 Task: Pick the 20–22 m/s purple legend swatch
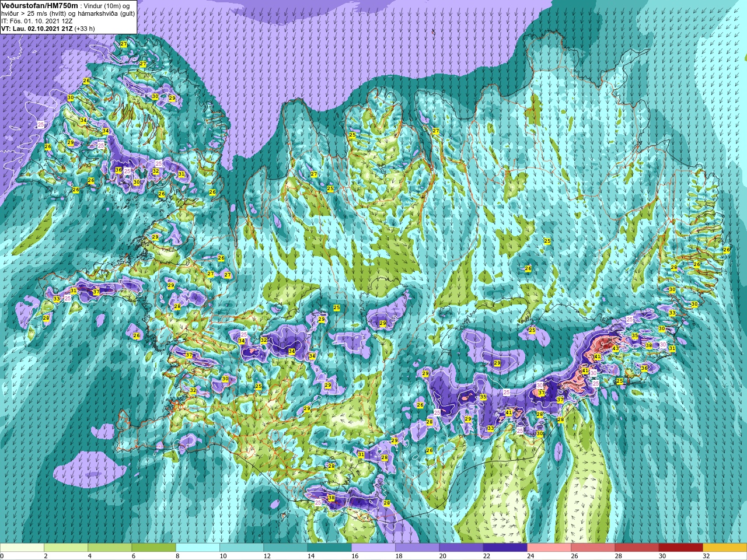(x=461, y=548)
